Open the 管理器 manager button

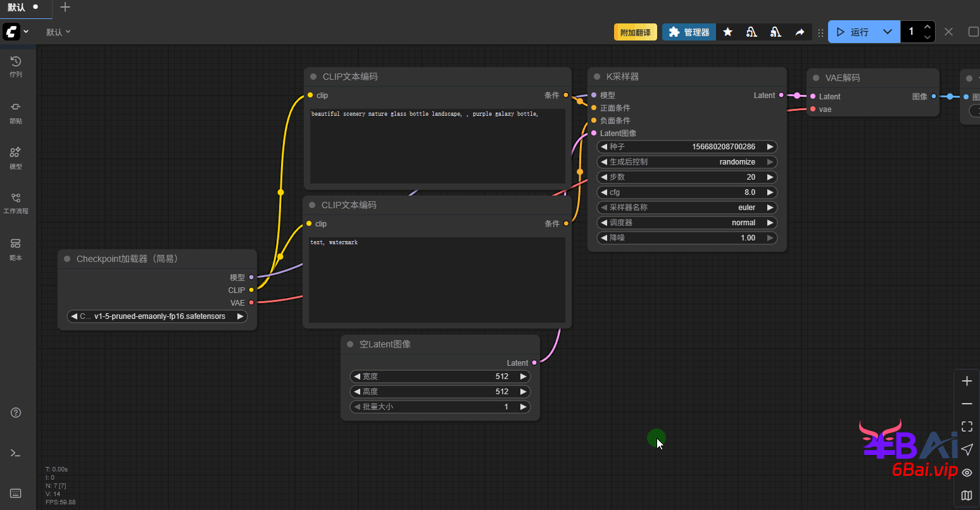click(x=689, y=32)
